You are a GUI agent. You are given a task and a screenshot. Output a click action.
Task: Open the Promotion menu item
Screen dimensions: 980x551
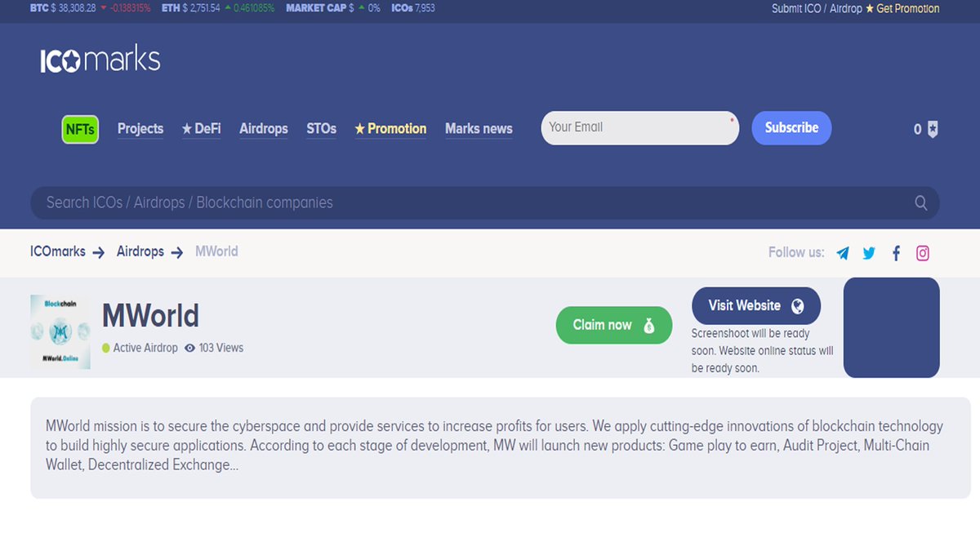(390, 129)
